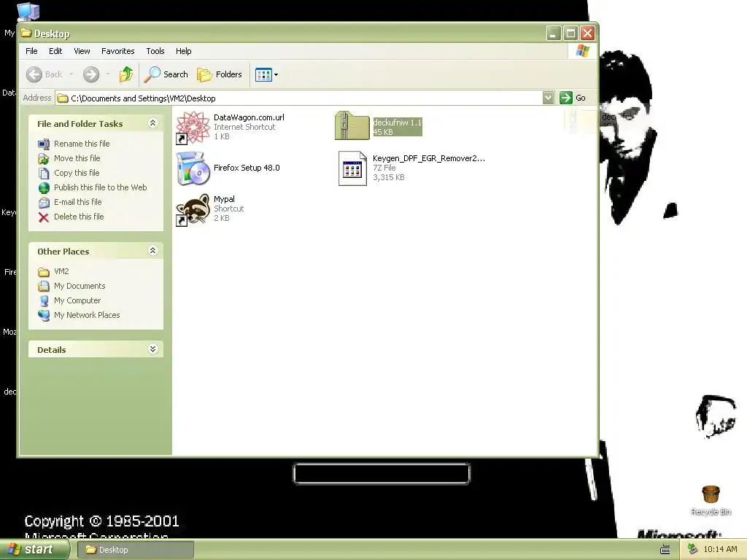This screenshot has height=560, width=747.
Task: Click Delete this file
Action: tap(79, 217)
